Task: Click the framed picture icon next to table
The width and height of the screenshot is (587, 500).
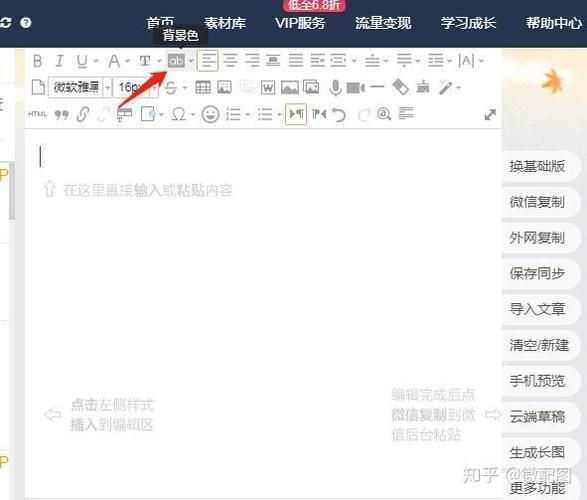Action: point(224,87)
